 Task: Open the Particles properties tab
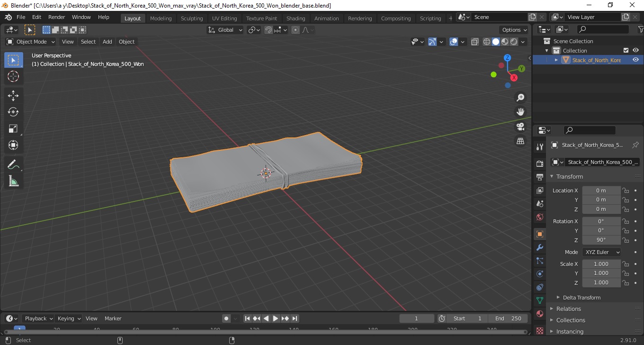[x=539, y=261]
